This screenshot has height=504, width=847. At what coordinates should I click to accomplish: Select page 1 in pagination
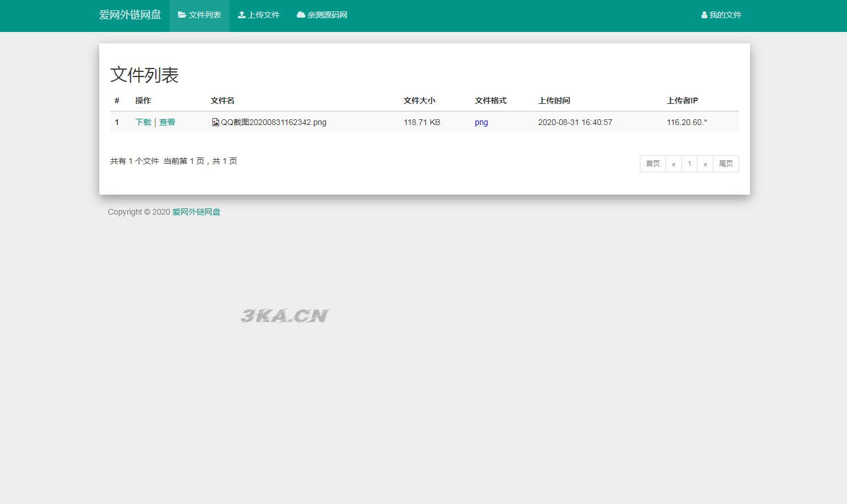(x=689, y=164)
